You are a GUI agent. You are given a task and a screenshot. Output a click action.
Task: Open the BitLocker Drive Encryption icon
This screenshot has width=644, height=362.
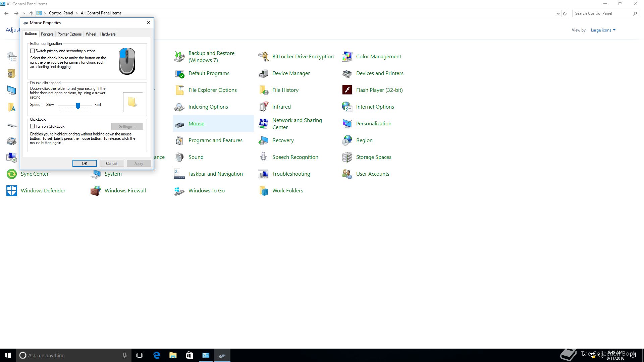click(x=263, y=57)
